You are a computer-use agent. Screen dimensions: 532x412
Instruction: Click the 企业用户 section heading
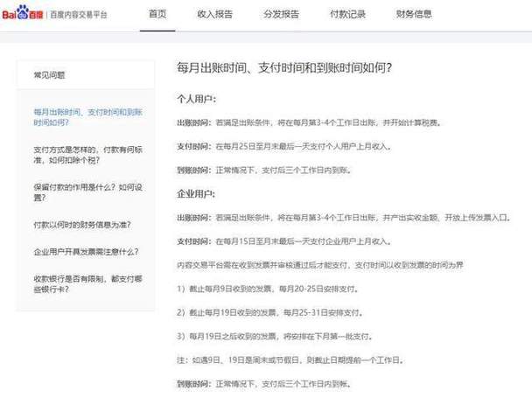196,194
